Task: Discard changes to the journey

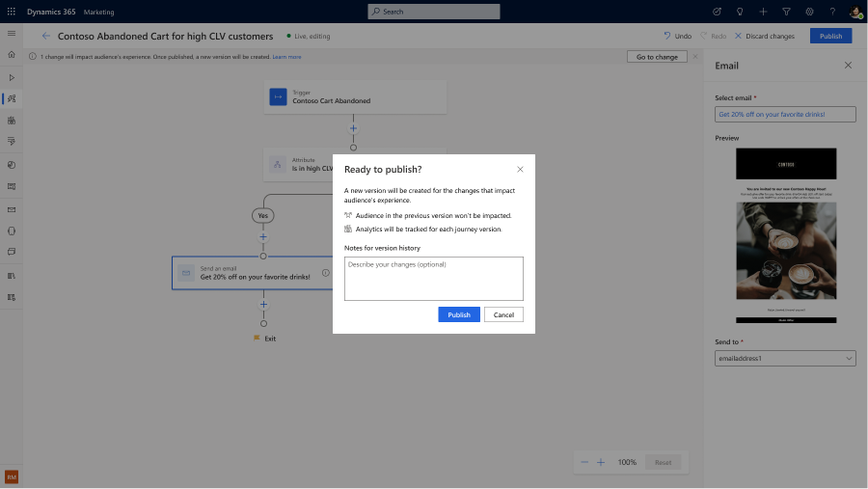Action: point(765,36)
